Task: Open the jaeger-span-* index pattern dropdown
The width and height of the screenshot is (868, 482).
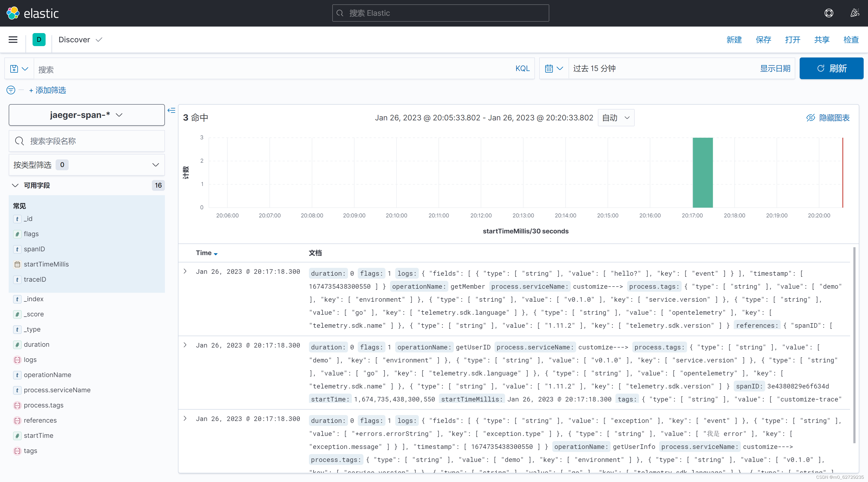Action: [x=87, y=115]
